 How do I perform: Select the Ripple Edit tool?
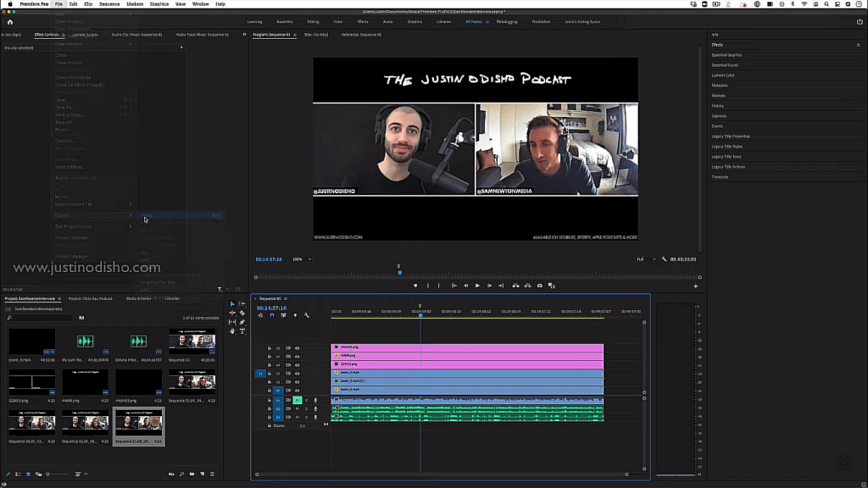tap(232, 313)
